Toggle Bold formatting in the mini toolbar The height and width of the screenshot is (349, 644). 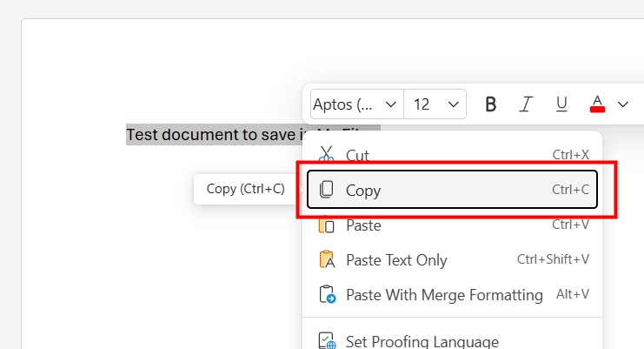tap(490, 104)
